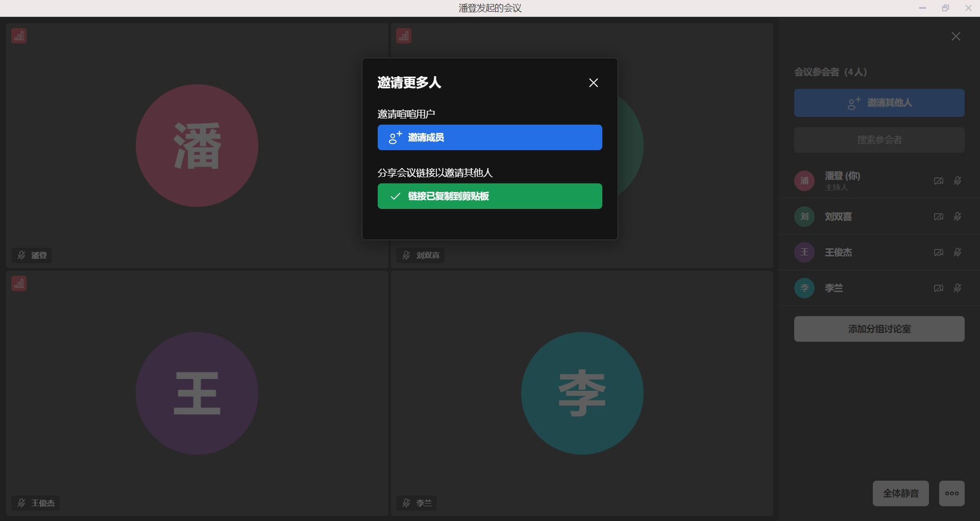Focus the 搜索参会者 search field
This screenshot has width=980, height=521.
pyautogui.click(x=879, y=140)
